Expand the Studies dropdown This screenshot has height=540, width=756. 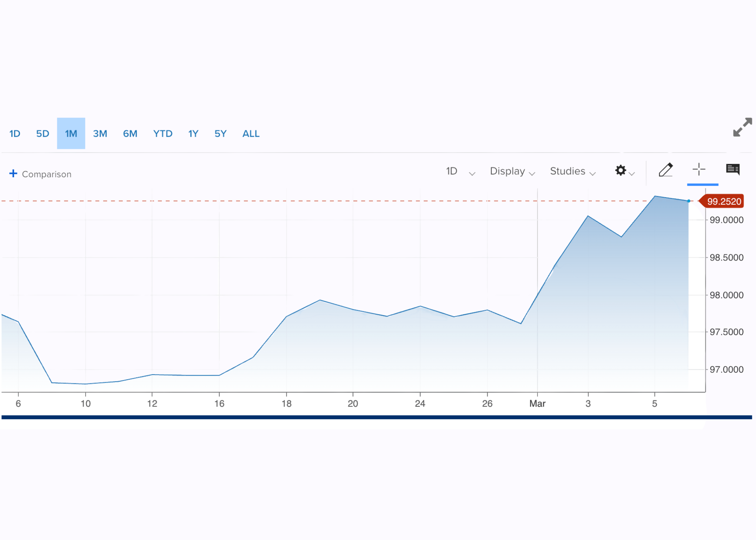click(x=572, y=171)
